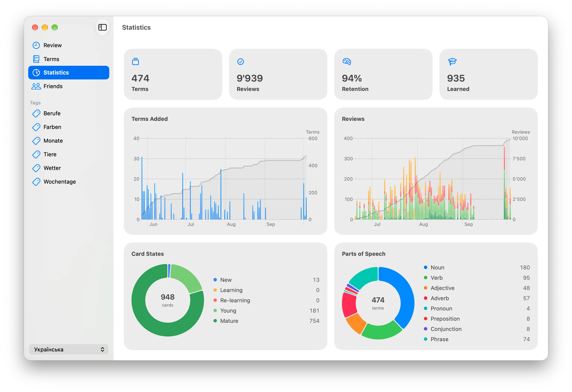Click the card stack icon above 474 Terms
Image resolution: width=572 pixels, height=392 pixels.
(135, 61)
